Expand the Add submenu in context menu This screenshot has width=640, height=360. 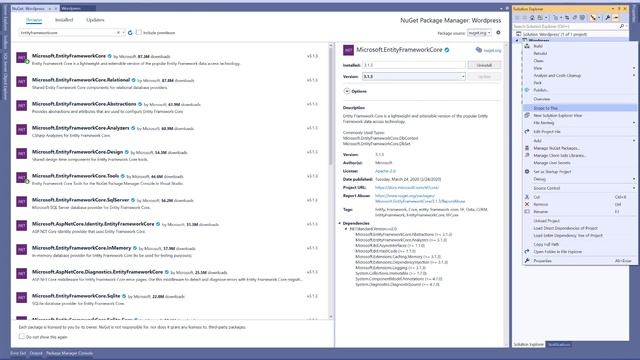coord(634,140)
